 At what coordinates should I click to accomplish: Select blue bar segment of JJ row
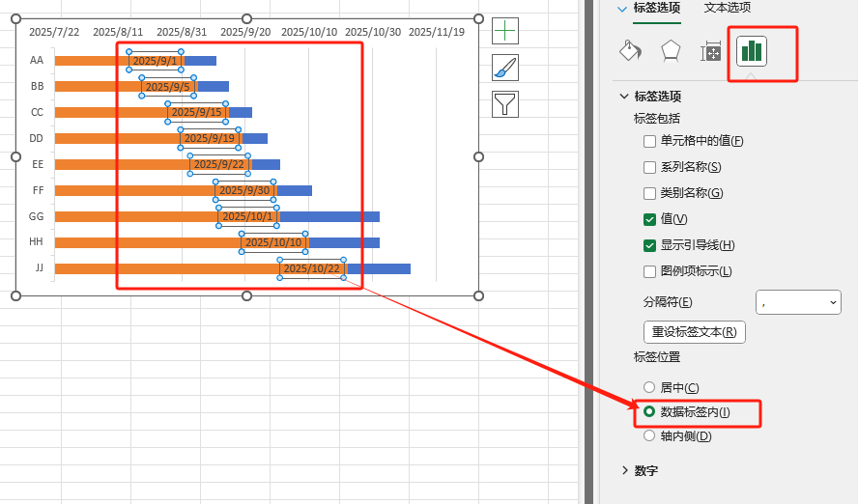(x=379, y=269)
